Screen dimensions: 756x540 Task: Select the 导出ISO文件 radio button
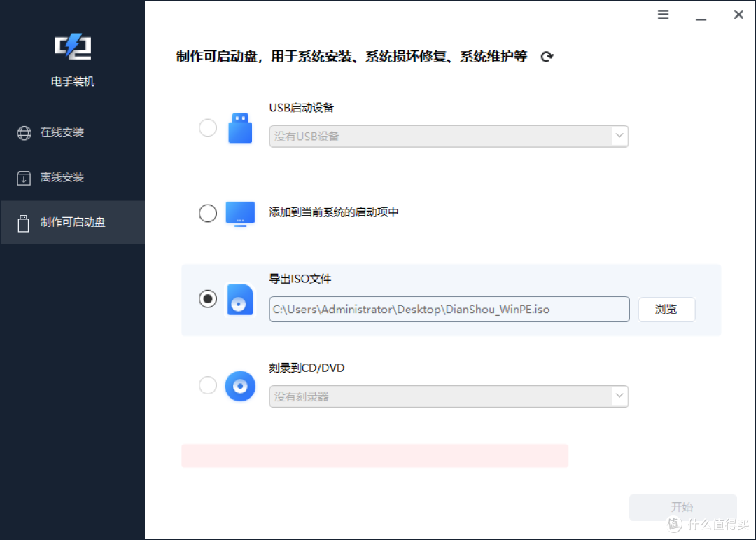click(x=208, y=298)
